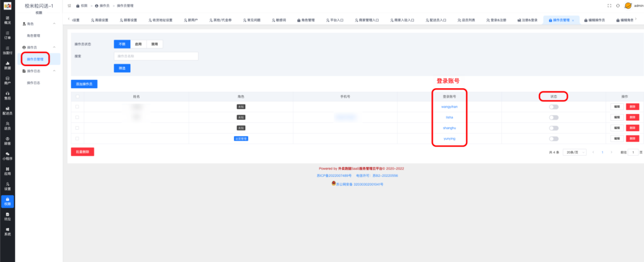Open 设置 in the left sidebar
644x262 pixels.
click(7, 186)
